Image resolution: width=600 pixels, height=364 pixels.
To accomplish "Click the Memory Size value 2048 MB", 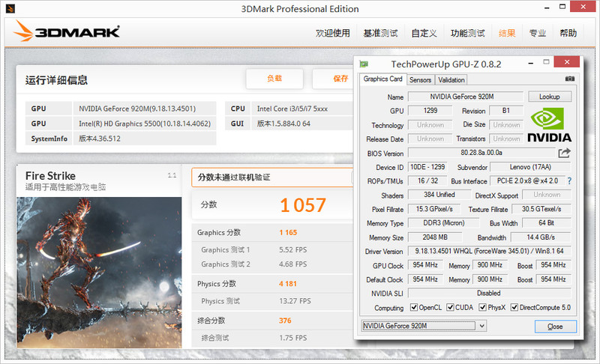I will (435, 237).
